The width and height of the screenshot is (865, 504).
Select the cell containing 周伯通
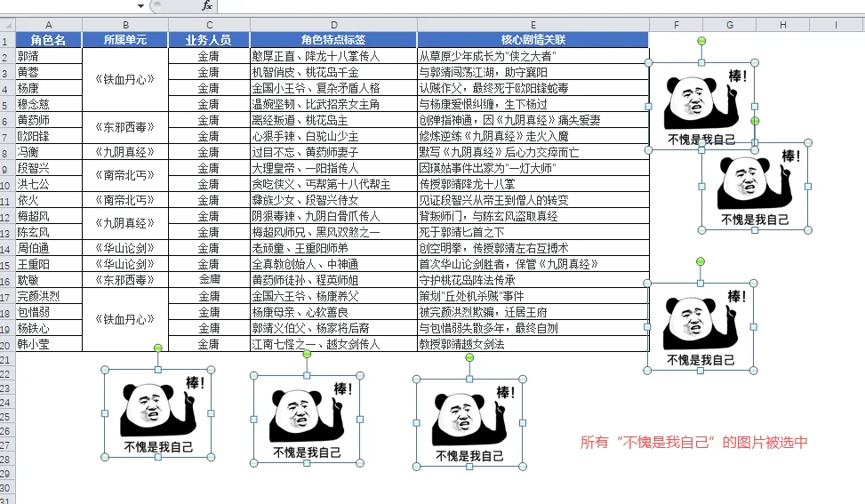[x=49, y=248]
